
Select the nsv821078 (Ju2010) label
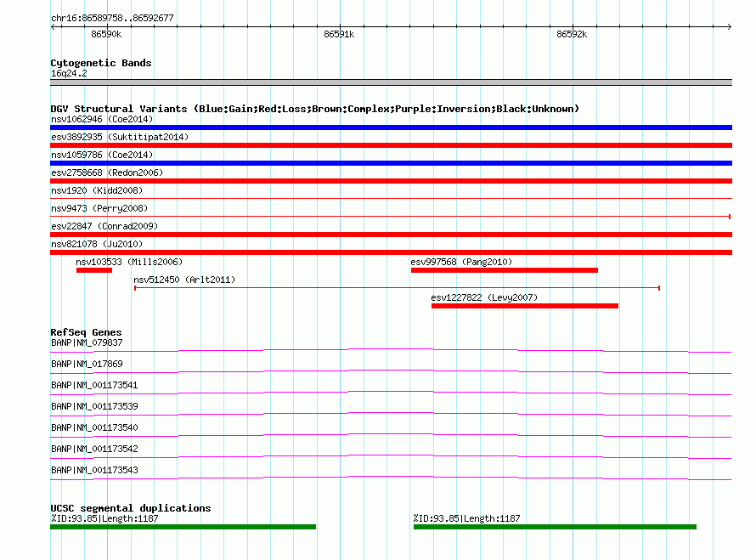click(97, 244)
